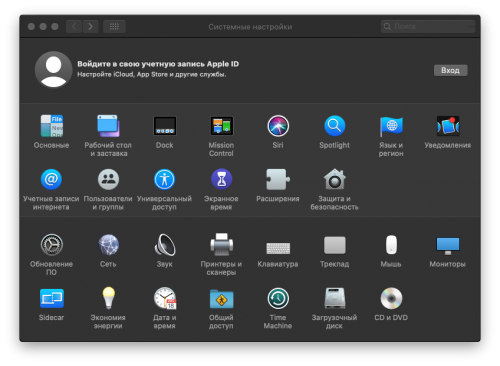
Task: Open Язык и регион settings
Action: click(391, 126)
